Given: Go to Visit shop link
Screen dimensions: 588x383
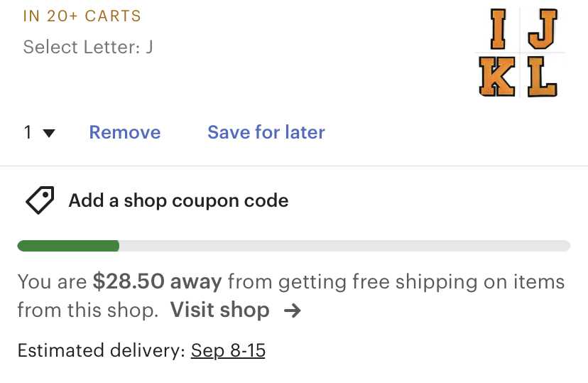Looking at the screenshot, I should [219, 311].
